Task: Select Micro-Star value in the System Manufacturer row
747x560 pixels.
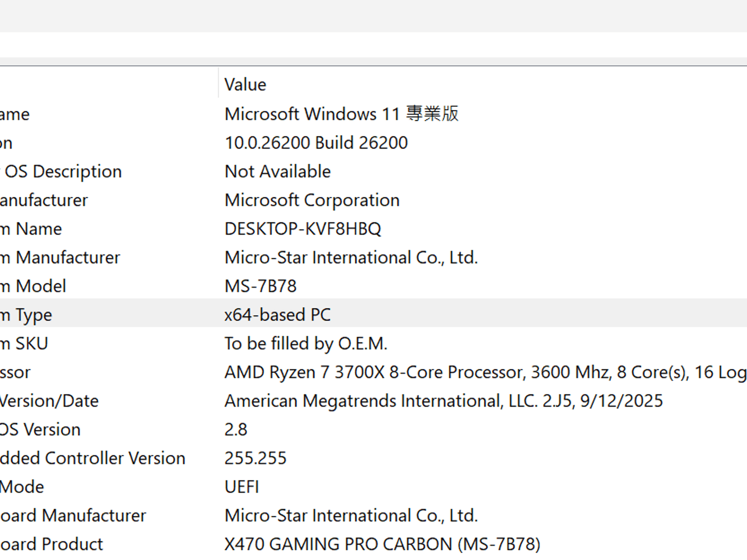Action: click(x=351, y=257)
